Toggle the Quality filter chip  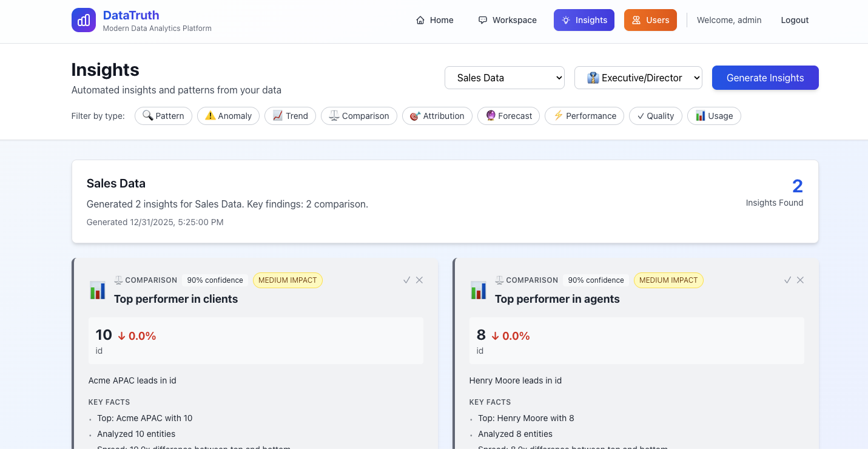pyautogui.click(x=655, y=115)
